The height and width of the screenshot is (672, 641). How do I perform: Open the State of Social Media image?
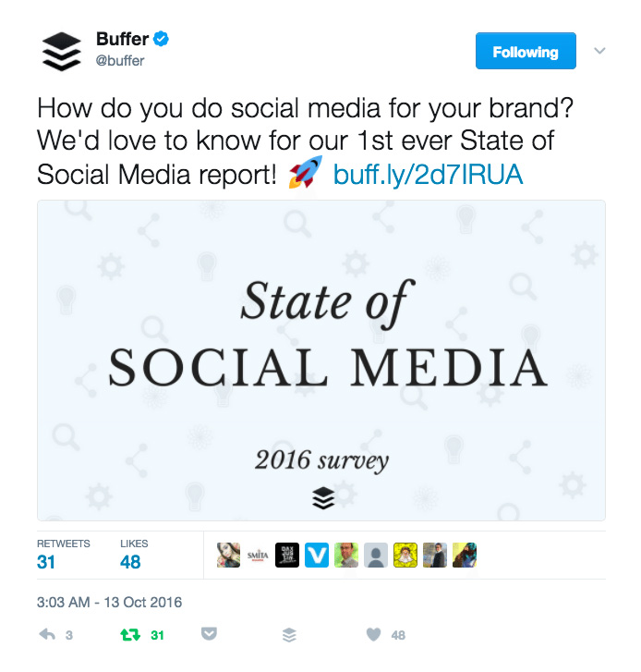pyautogui.click(x=320, y=360)
